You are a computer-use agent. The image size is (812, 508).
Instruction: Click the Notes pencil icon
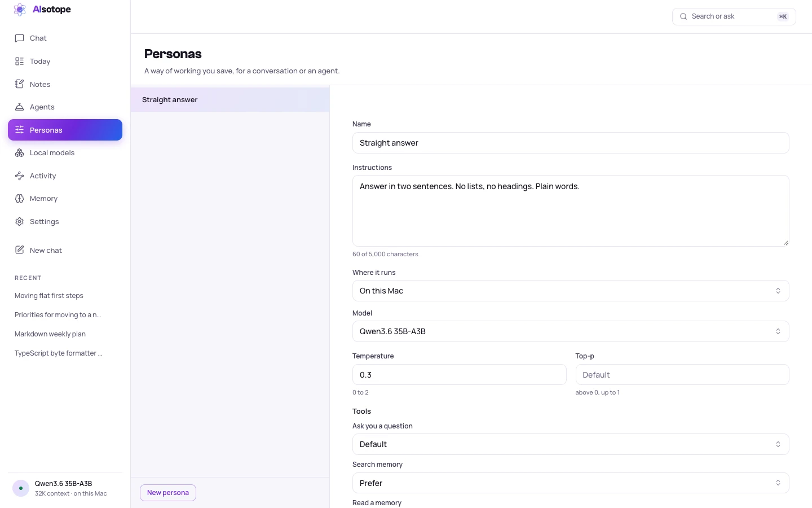click(19, 84)
